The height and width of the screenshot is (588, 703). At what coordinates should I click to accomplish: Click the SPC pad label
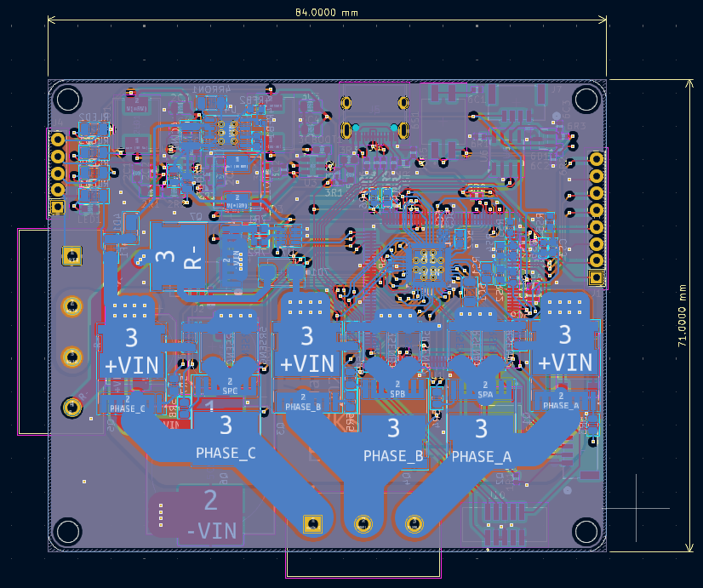(230, 391)
